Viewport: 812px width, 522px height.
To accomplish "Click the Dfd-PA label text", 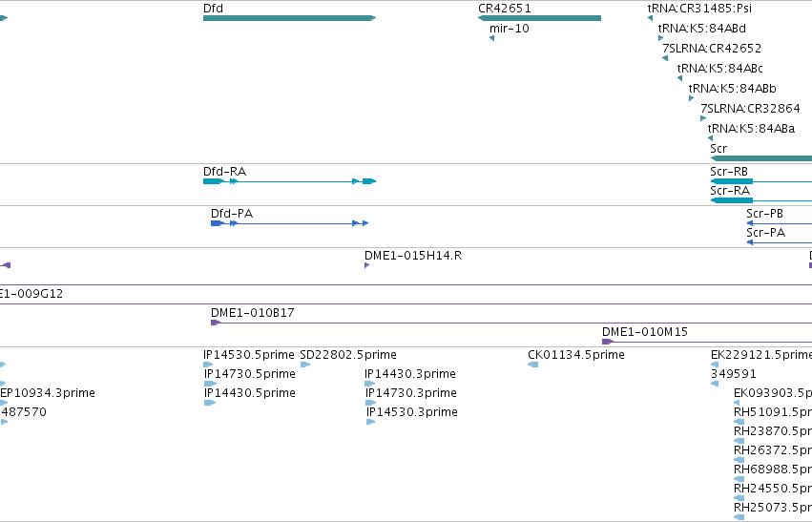I will click(x=232, y=214).
